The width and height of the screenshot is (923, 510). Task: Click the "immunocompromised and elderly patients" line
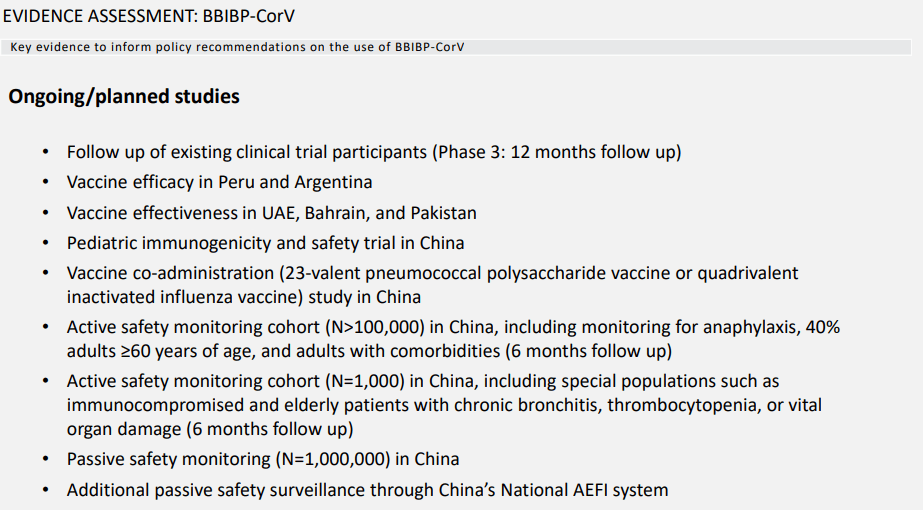pyautogui.click(x=445, y=406)
